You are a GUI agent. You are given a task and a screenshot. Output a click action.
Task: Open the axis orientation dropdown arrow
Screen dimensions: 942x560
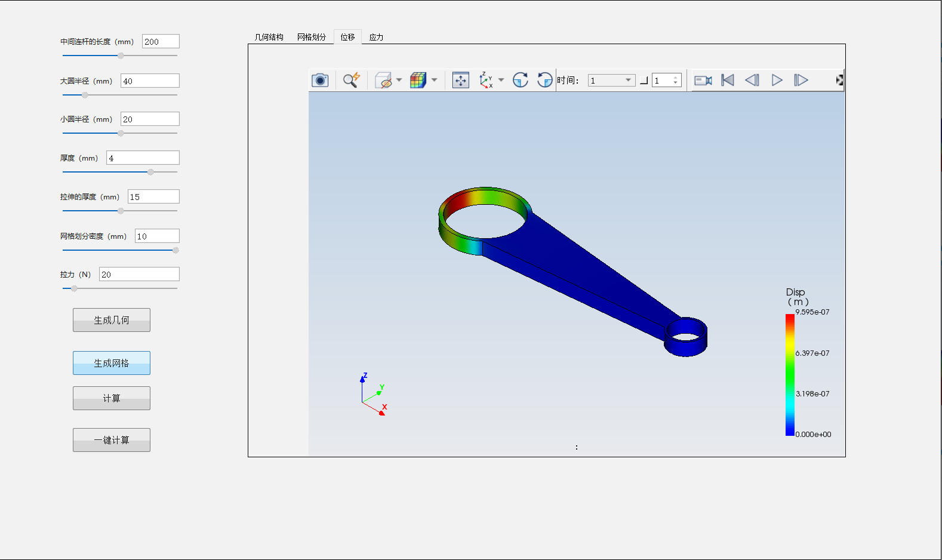pyautogui.click(x=501, y=80)
